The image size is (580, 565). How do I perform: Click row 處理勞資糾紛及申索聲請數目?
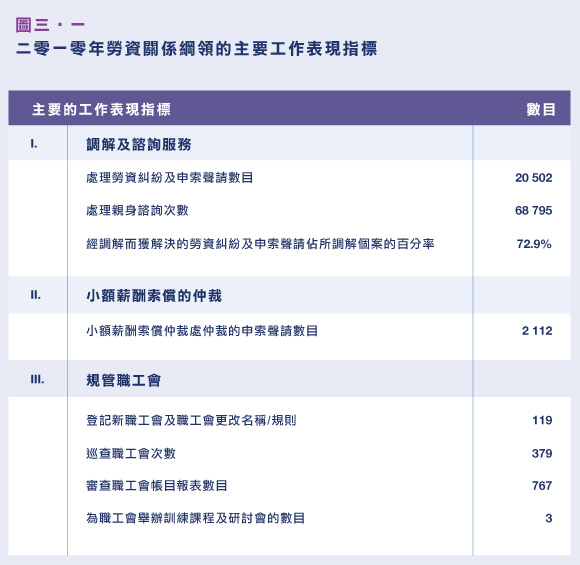click(169, 178)
